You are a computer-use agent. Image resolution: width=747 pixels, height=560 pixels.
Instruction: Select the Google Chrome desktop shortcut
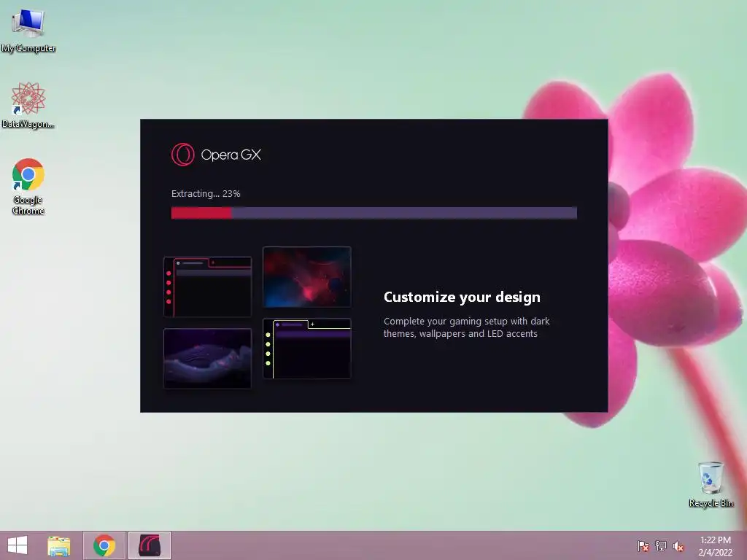[28, 187]
